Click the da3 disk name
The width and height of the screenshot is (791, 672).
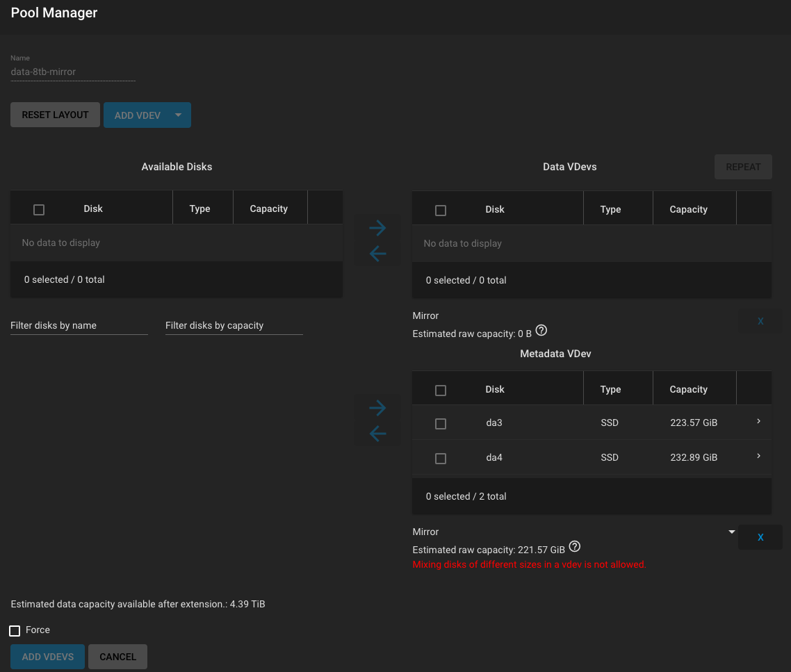(x=494, y=423)
